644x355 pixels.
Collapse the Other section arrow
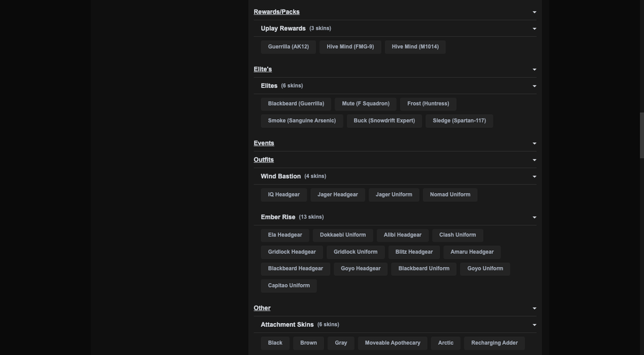pyautogui.click(x=534, y=309)
